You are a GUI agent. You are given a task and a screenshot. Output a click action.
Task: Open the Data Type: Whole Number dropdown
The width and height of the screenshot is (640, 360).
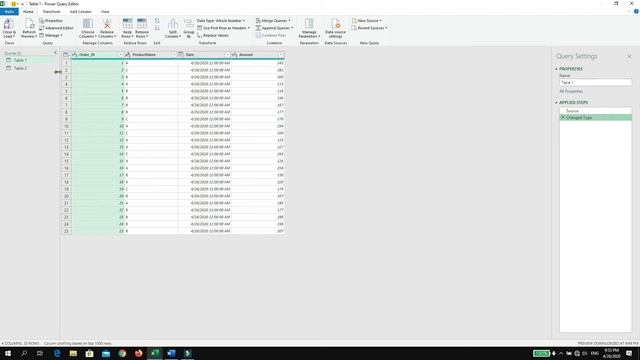(221, 20)
